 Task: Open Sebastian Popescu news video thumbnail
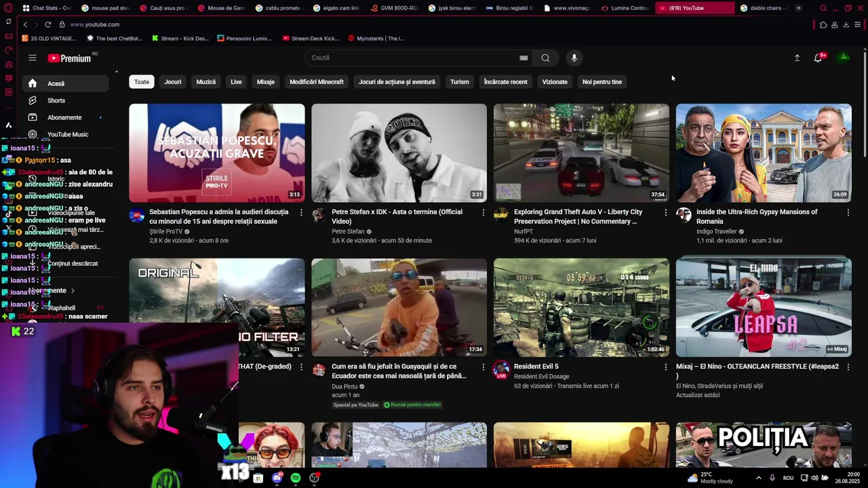coord(217,152)
